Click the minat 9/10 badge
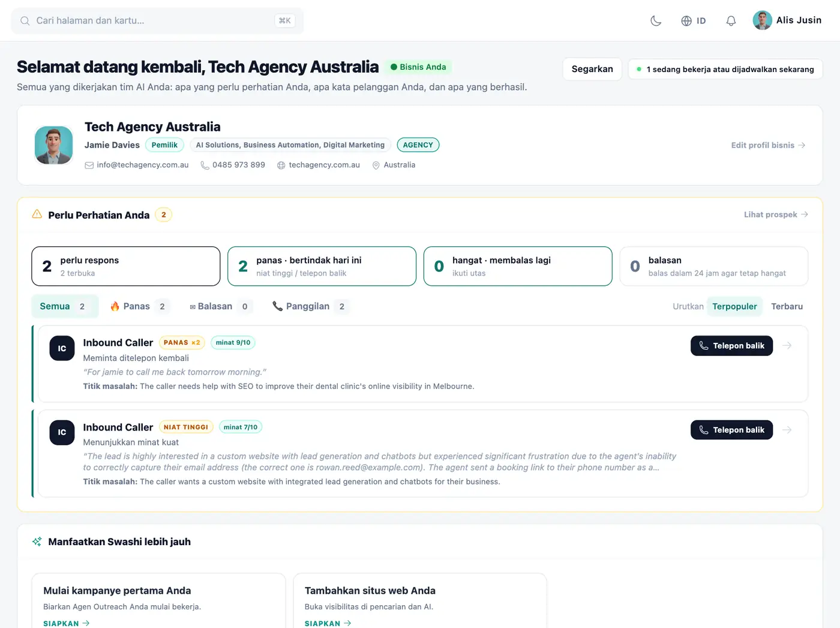 click(233, 343)
